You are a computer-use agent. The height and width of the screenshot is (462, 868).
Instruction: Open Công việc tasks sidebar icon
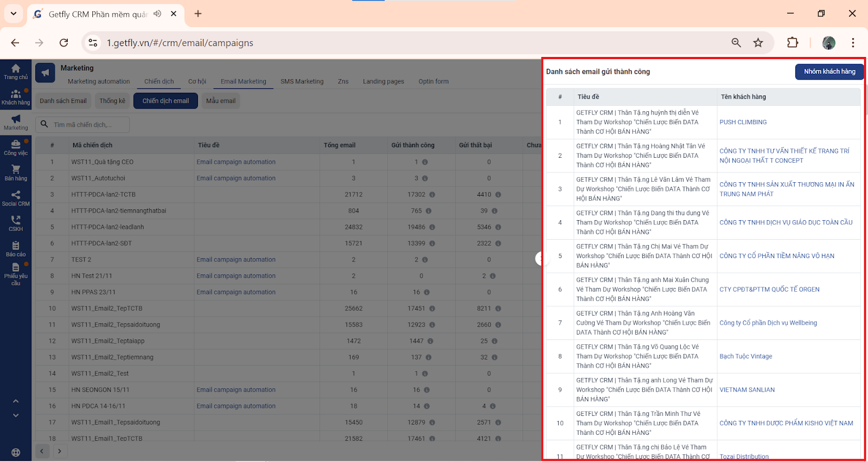[16, 147]
